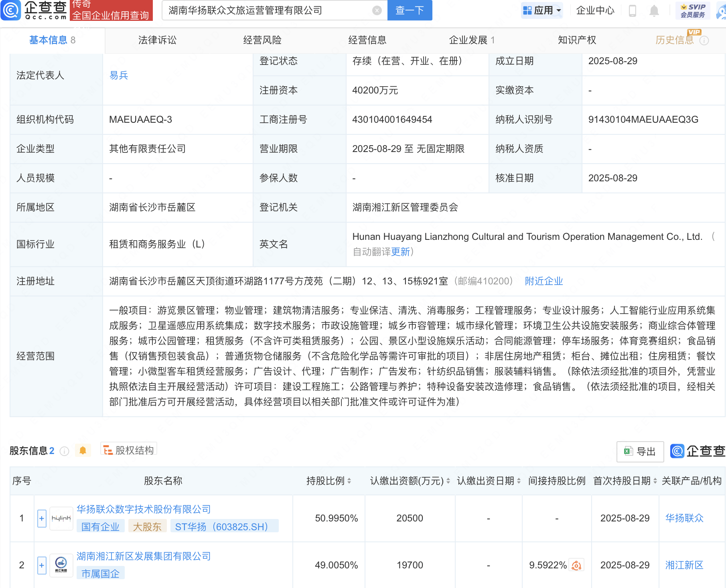This screenshot has width=726, height=588.
Task: Open the 股权结构 equity structure view
Action: coord(129,450)
